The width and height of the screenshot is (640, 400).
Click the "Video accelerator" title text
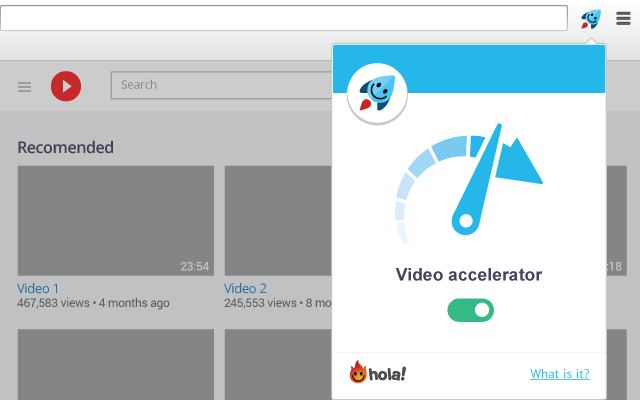[x=469, y=274]
